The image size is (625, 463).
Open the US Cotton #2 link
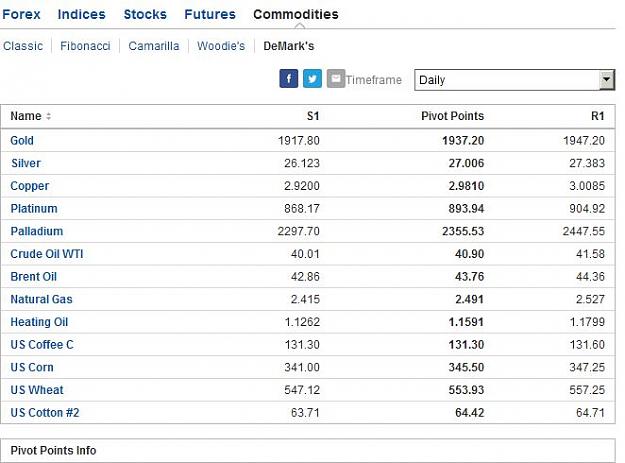click(45, 412)
